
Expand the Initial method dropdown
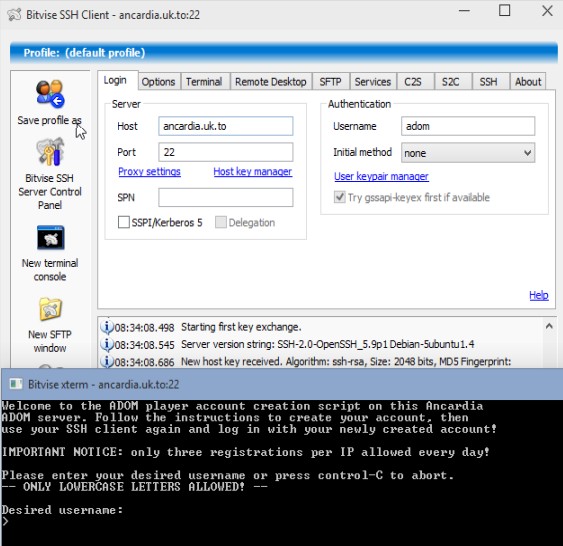(x=468, y=153)
